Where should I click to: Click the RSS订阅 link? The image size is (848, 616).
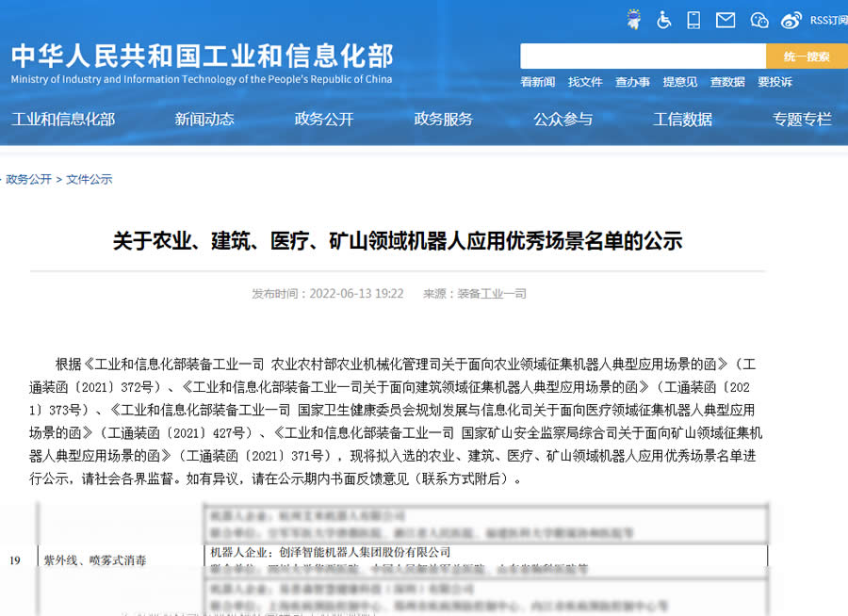click(x=827, y=20)
